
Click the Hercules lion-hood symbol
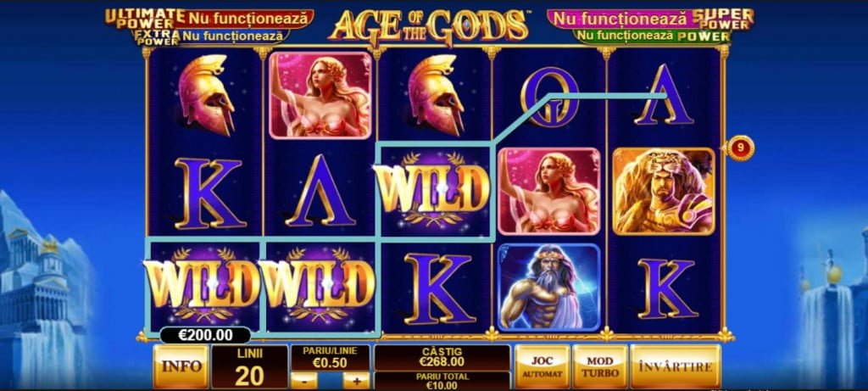[663, 191]
